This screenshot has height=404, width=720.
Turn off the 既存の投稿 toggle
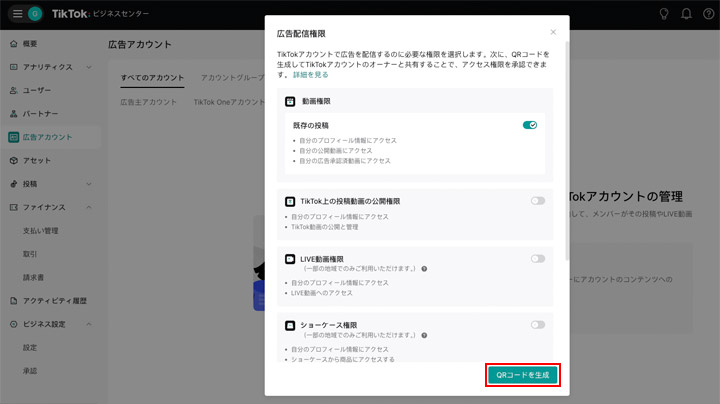(530, 125)
